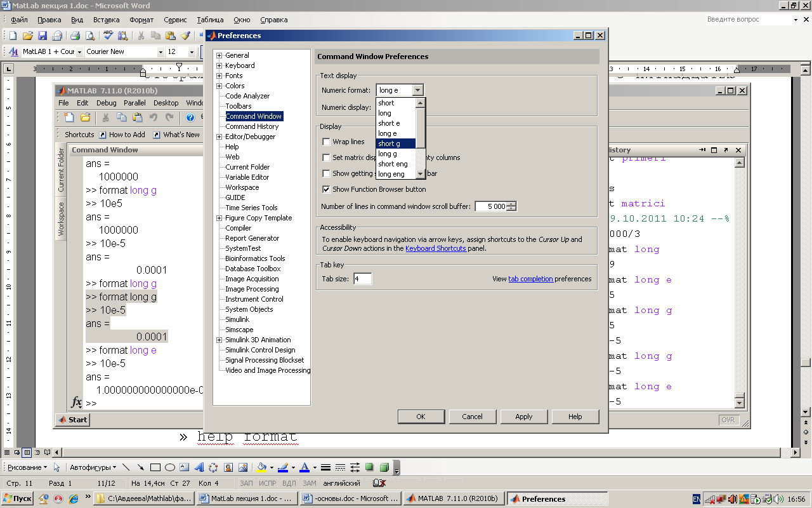Click the Пуск Start button on taskbar
The height and width of the screenshot is (508, 812).
[18, 499]
